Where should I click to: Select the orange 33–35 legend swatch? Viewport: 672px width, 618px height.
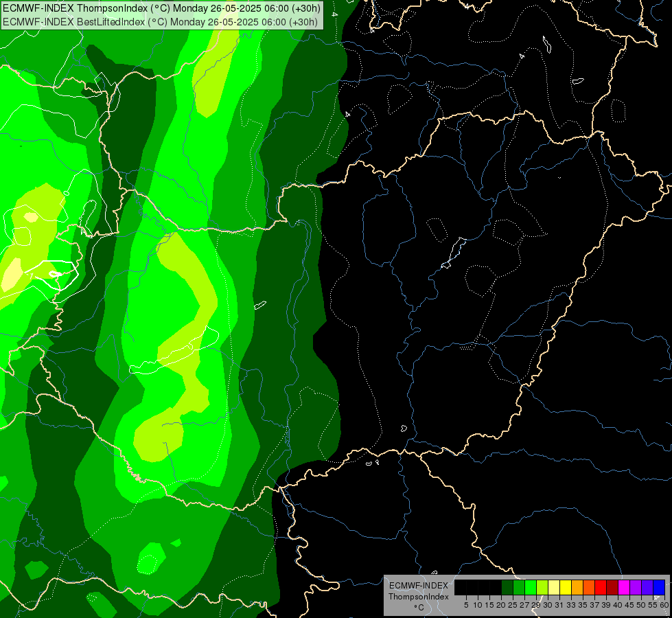(577, 588)
